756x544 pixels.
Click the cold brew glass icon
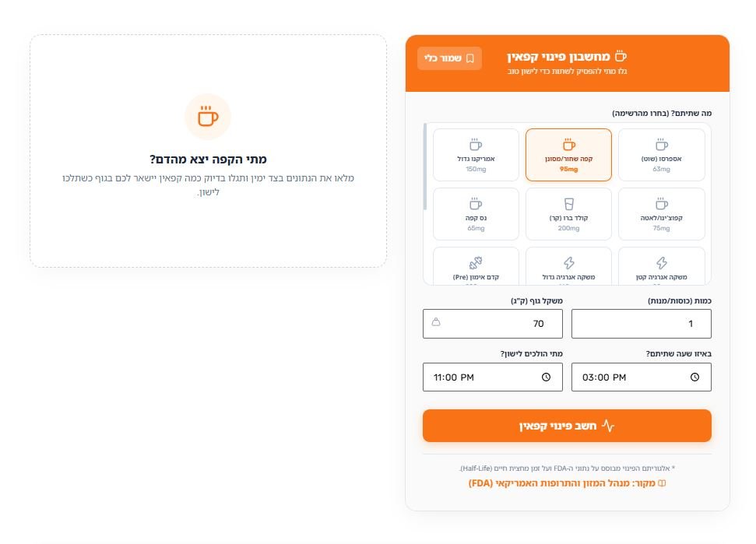569,204
